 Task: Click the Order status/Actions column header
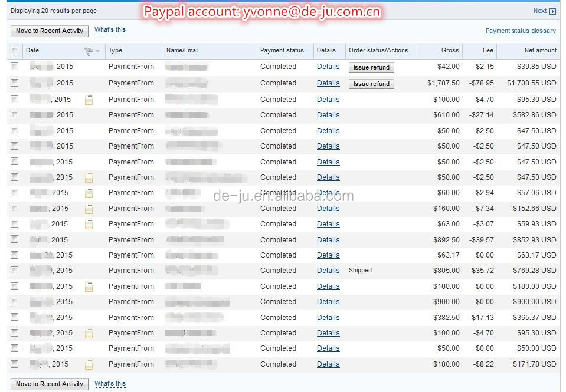pyautogui.click(x=378, y=50)
